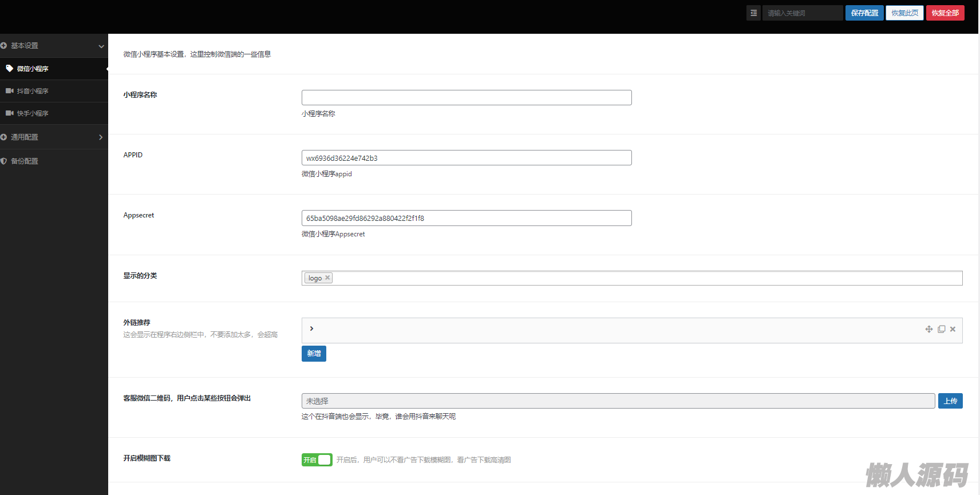Screen dimensions: 980x495
Task: Click the move handle icon of 外链推荐 item
Action: click(929, 329)
